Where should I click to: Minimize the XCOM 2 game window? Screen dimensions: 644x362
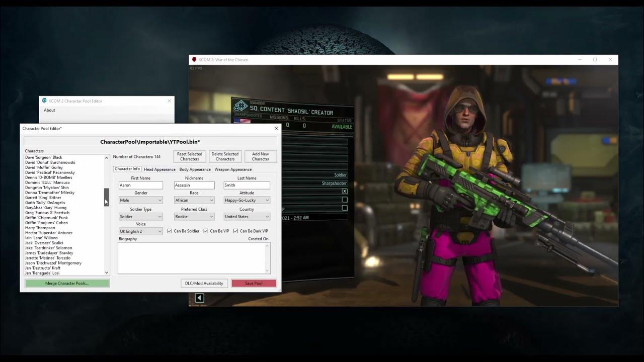(x=580, y=59)
